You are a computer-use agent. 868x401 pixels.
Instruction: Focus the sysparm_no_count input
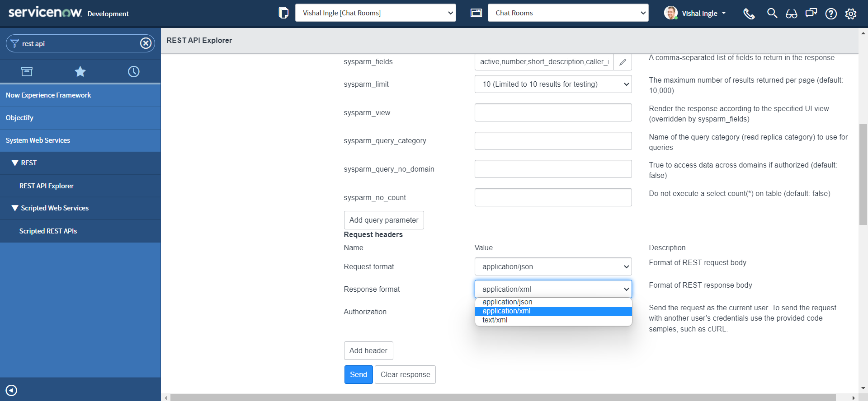click(553, 197)
